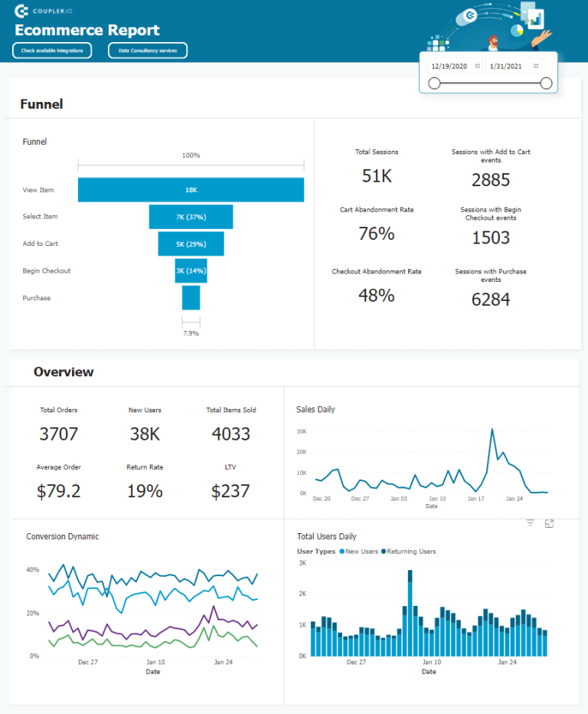This screenshot has width=588, height=714.
Task: Open the end date calendar picker icon
Action: point(536,66)
